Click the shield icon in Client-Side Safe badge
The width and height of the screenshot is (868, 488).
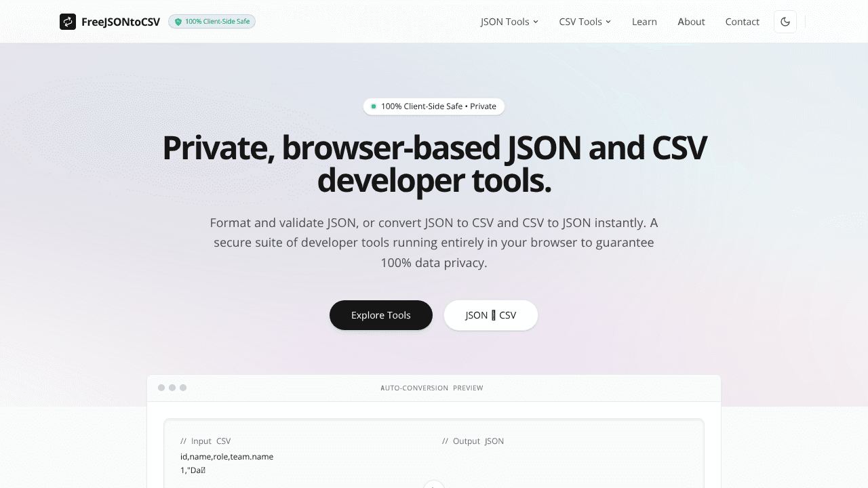178,22
